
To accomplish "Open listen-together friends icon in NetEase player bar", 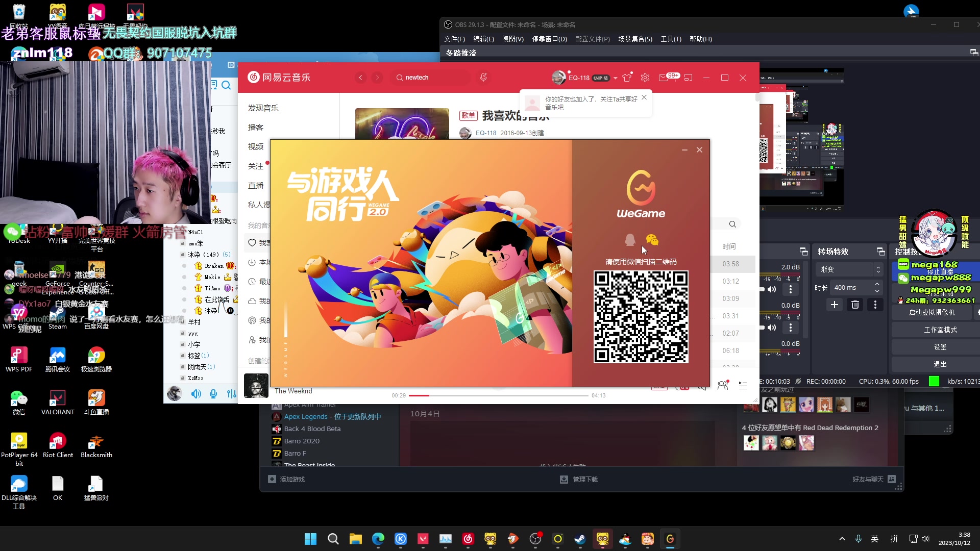I will pos(723,385).
